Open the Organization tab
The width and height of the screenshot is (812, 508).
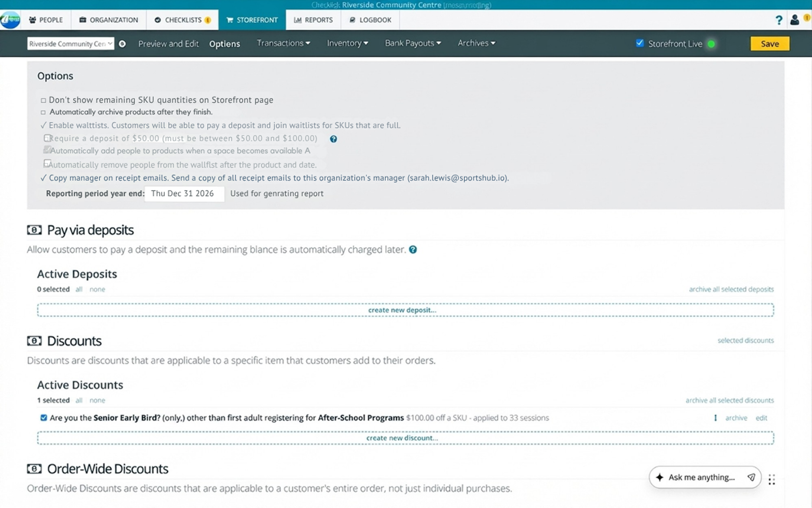[x=109, y=20]
